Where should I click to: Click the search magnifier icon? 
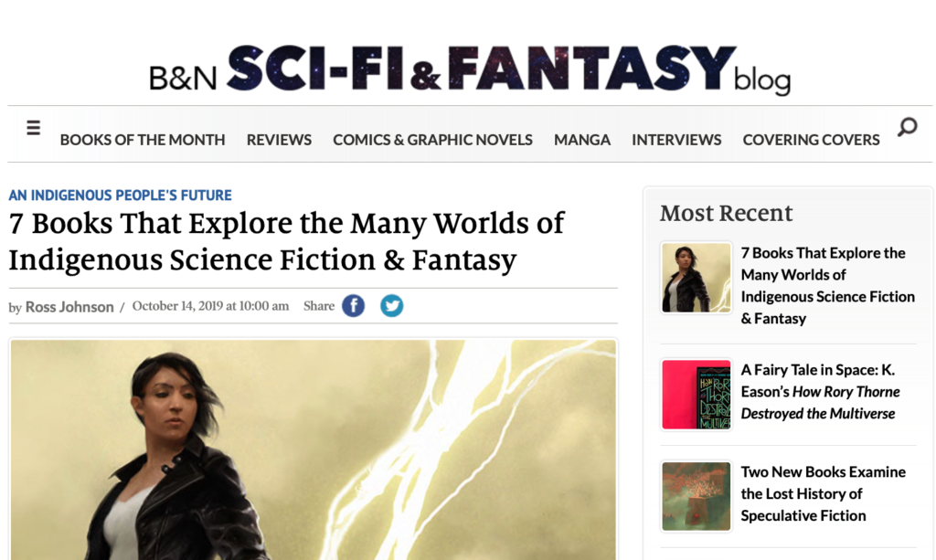908,127
